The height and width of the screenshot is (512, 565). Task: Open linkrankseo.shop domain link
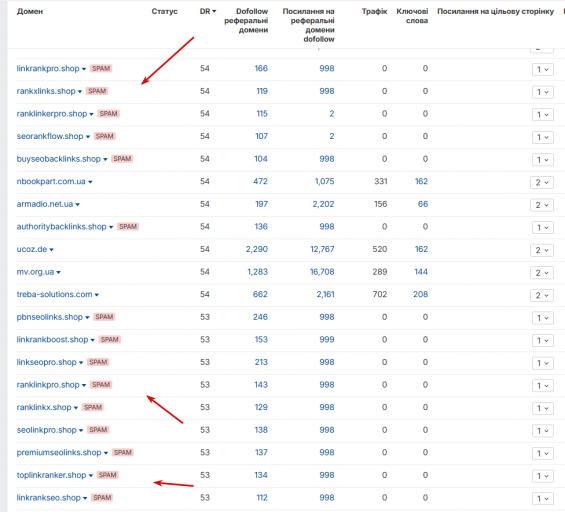click(49, 498)
